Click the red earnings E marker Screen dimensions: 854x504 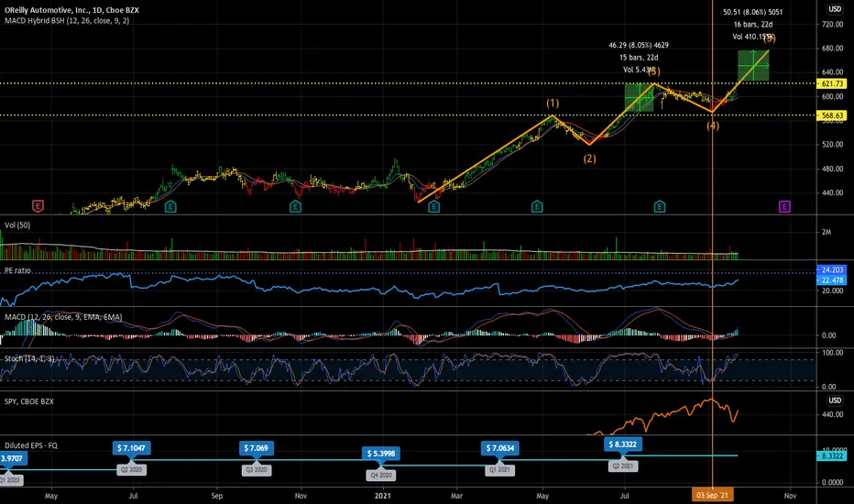[38, 206]
